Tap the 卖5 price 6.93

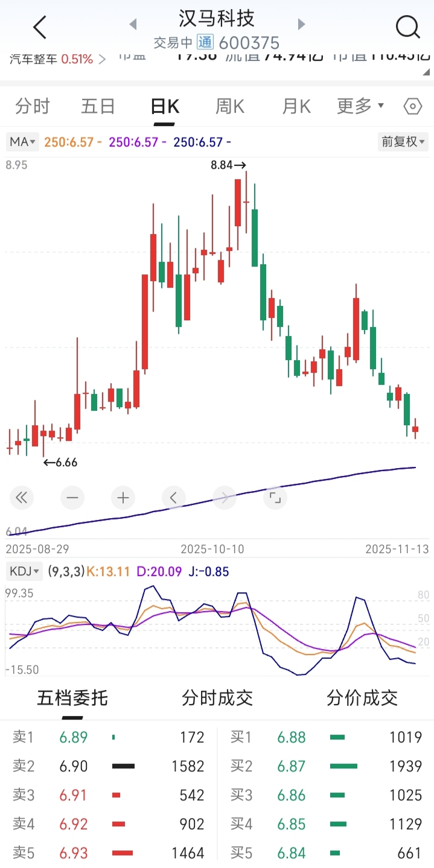coord(74,853)
